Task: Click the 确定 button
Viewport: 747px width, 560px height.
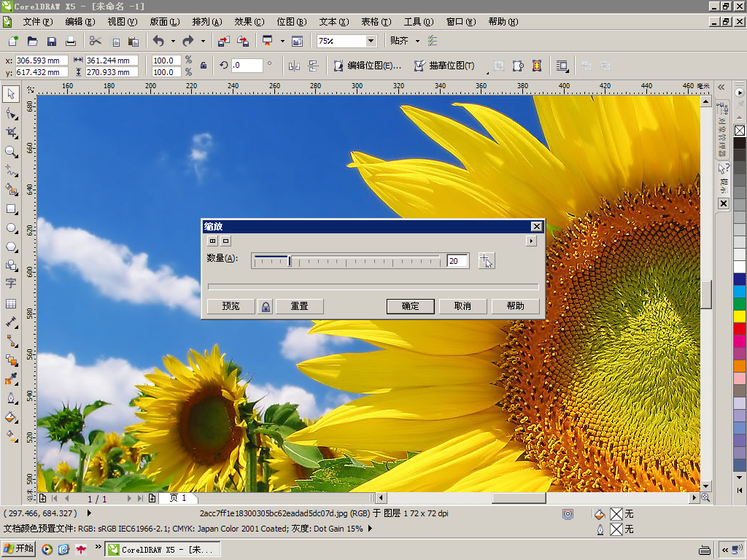Action: (x=411, y=306)
